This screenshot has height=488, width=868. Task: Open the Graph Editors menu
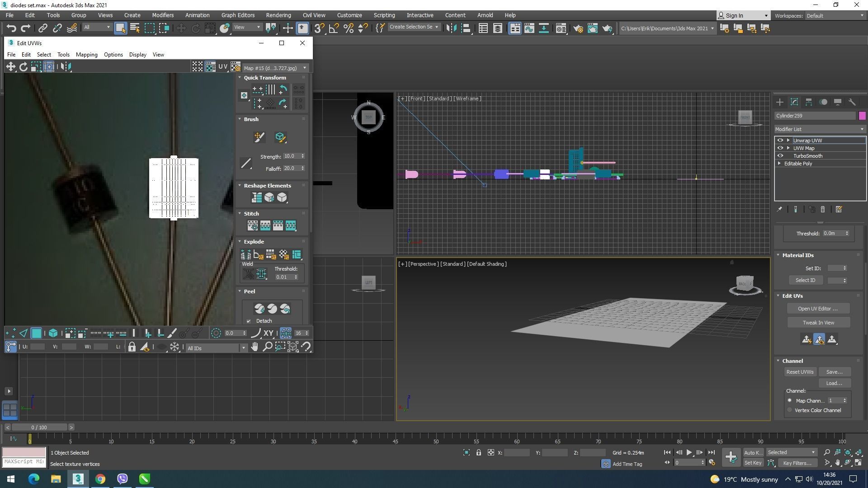point(238,15)
